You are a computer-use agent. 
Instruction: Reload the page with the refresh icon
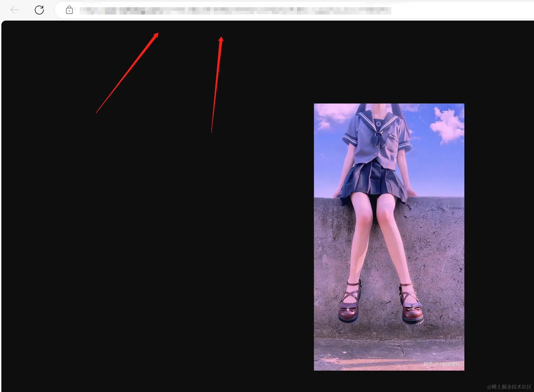coord(39,10)
